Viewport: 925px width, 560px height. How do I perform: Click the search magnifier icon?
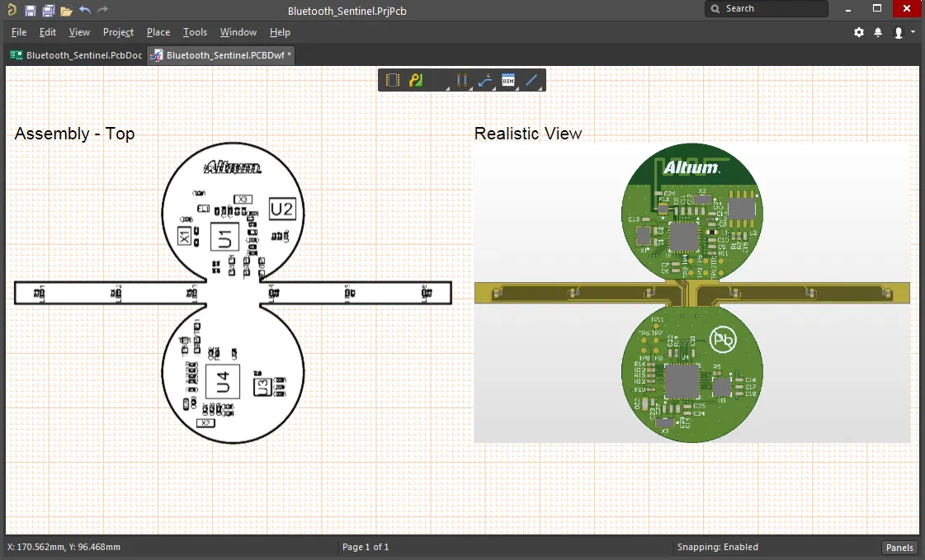715,9
